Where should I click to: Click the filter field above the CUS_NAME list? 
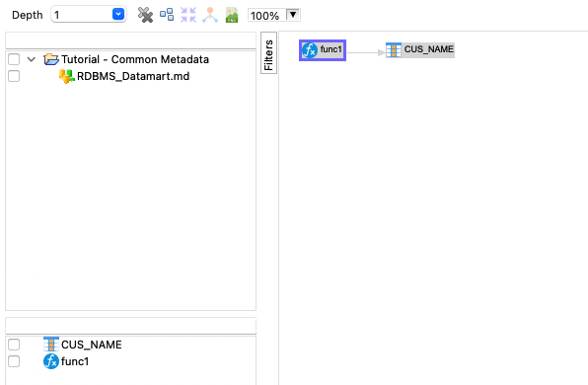pos(130,326)
